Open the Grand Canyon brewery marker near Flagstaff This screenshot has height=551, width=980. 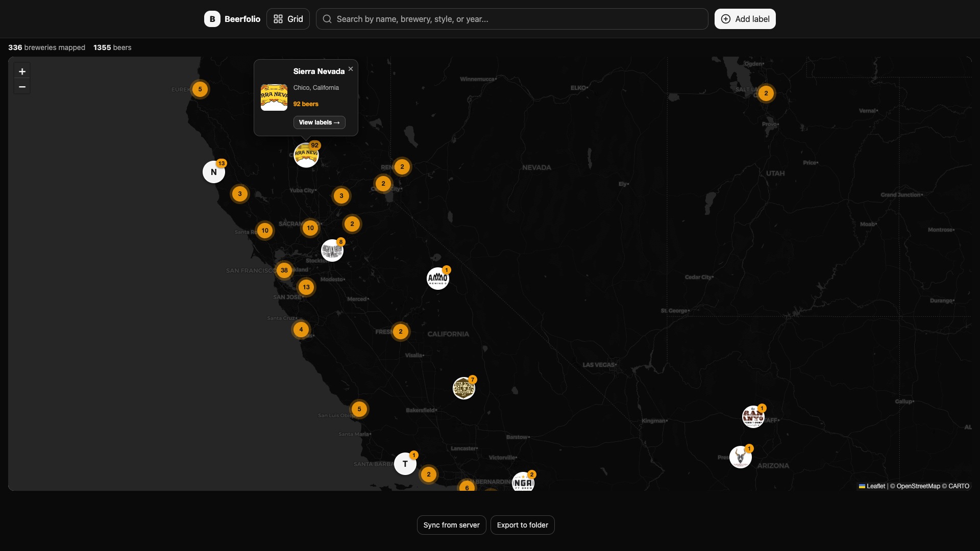[753, 417]
